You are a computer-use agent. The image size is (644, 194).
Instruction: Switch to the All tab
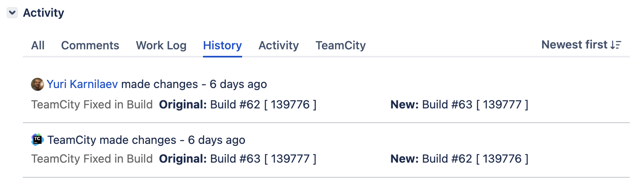pos(38,45)
